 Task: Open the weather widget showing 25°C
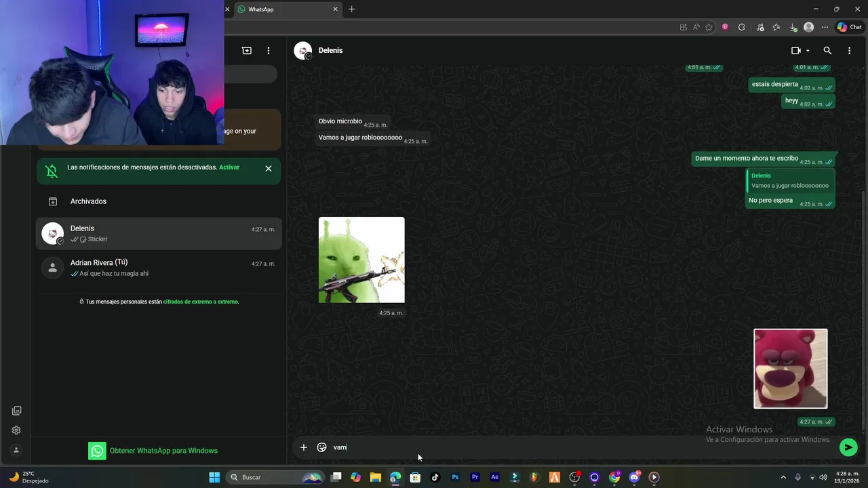(x=27, y=477)
